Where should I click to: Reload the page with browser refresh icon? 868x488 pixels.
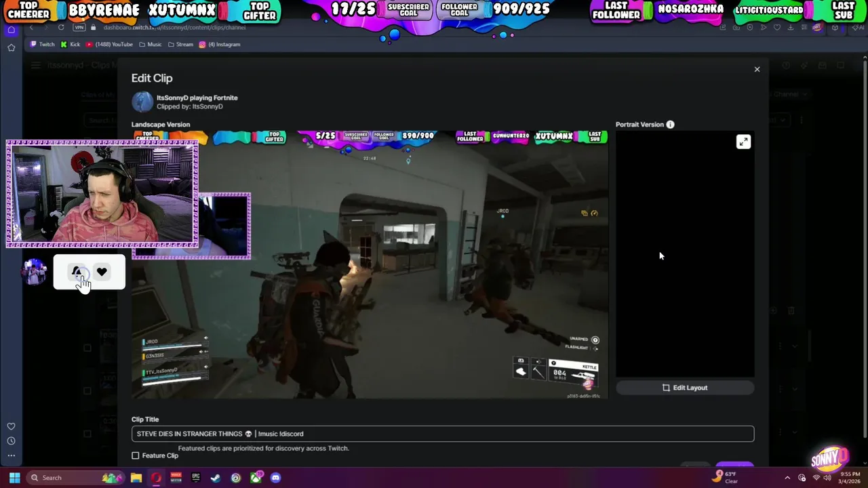coord(61,28)
